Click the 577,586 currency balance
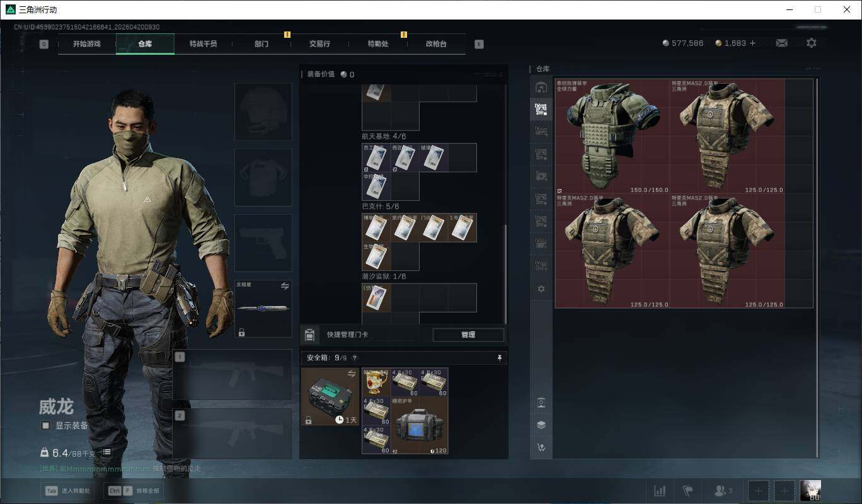This screenshot has width=862, height=504. [x=683, y=43]
